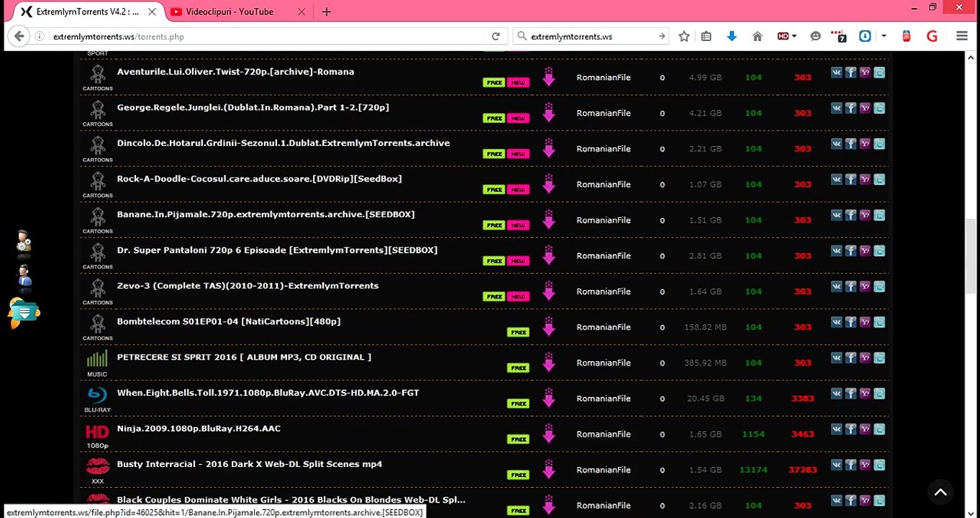The height and width of the screenshot is (518, 980).
Task: Open the browser Downloads arrow icon
Action: [x=732, y=36]
